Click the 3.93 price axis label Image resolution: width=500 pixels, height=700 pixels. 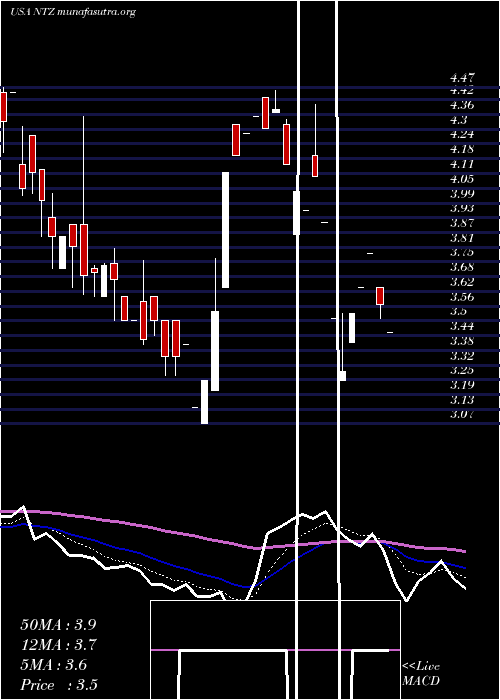(462, 208)
